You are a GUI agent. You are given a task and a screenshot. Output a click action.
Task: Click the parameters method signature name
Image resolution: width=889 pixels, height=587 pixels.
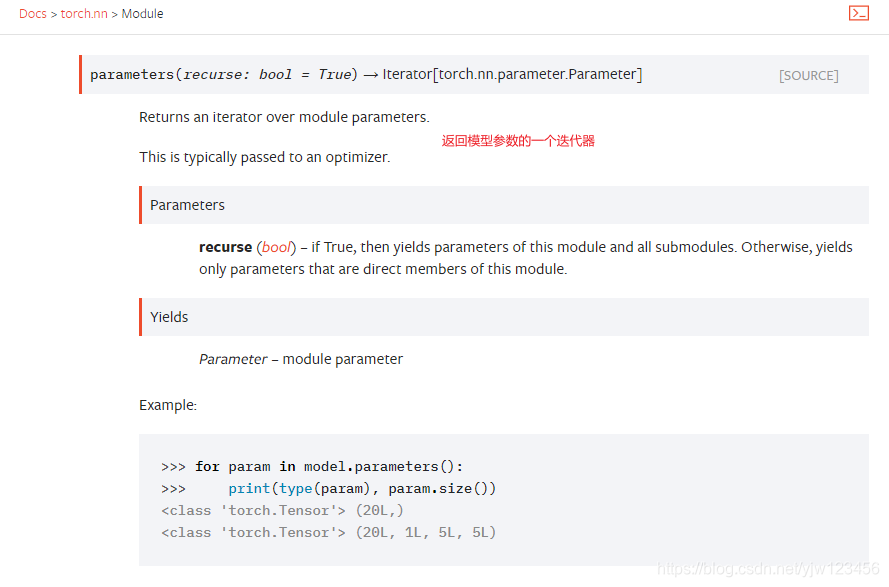click(x=132, y=74)
